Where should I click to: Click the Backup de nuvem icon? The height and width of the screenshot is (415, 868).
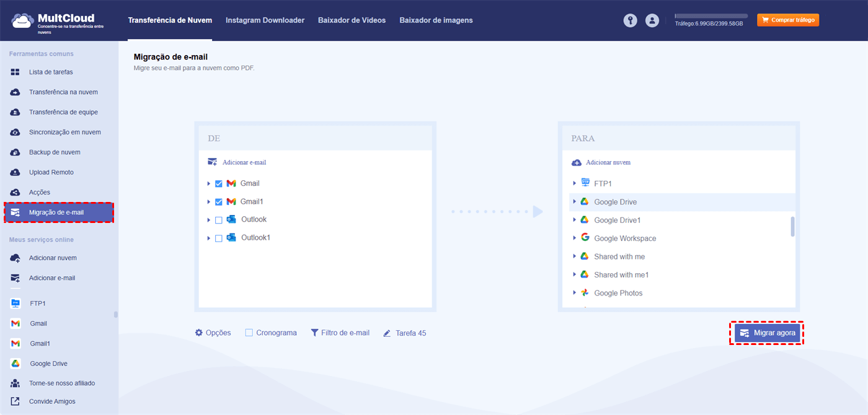click(x=15, y=152)
